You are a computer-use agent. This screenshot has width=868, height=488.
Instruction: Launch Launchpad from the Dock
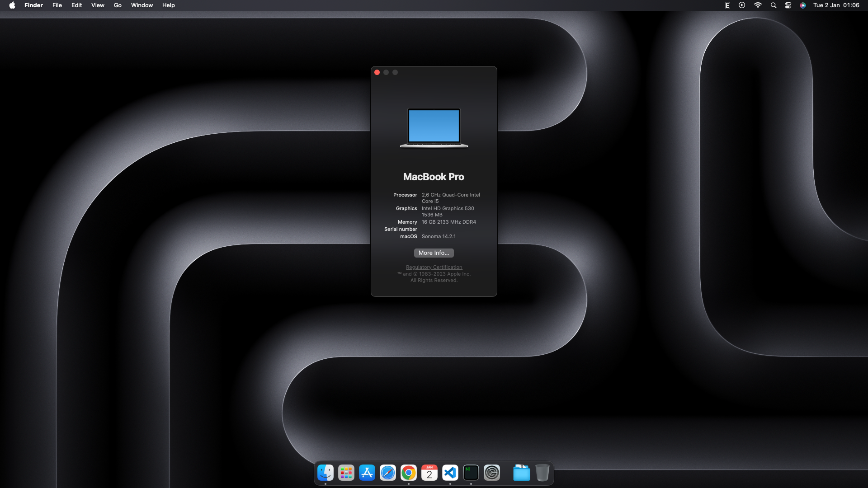click(x=346, y=473)
